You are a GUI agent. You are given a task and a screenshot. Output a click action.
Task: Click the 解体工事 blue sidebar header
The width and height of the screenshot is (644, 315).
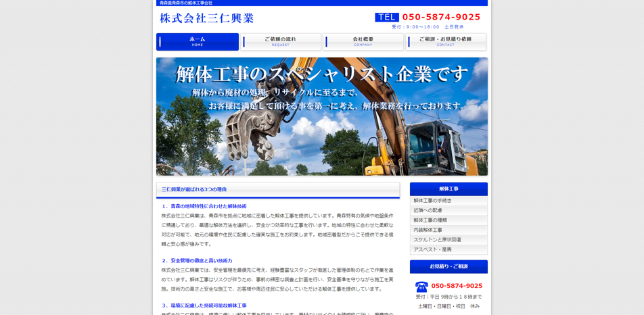pyautogui.click(x=448, y=189)
